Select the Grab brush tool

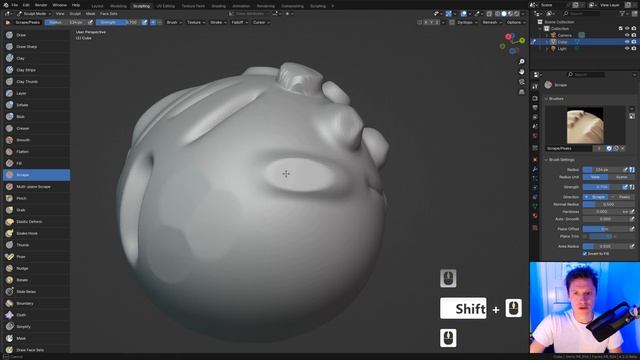[x=36, y=210]
